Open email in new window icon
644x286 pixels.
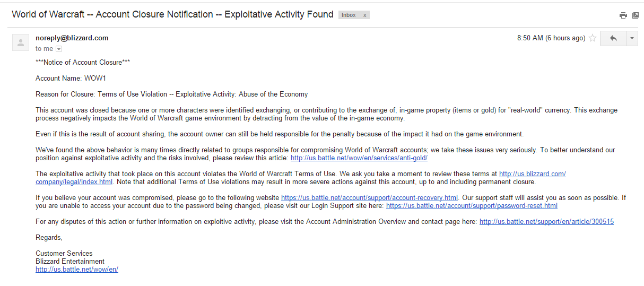pos(636,15)
